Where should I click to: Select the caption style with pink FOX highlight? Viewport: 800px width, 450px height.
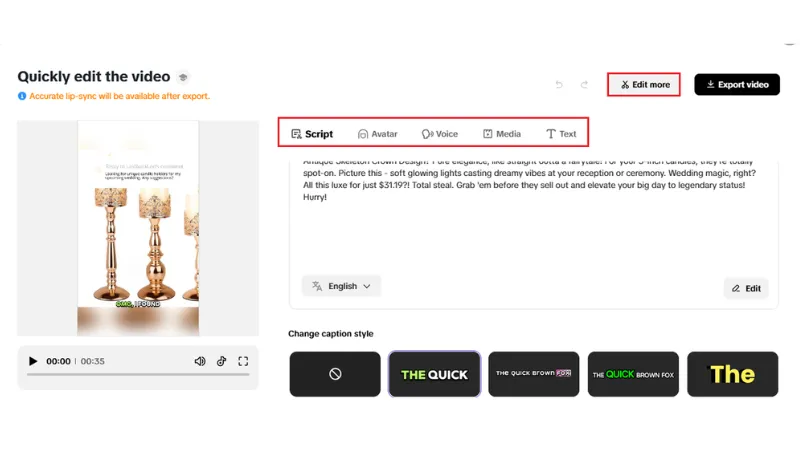[534, 374]
